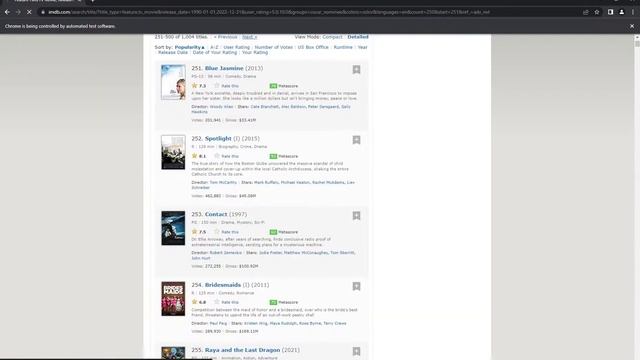This screenshot has height=360, width=640.
Task: Switch view mode to Compact
Action: (332, 37)
